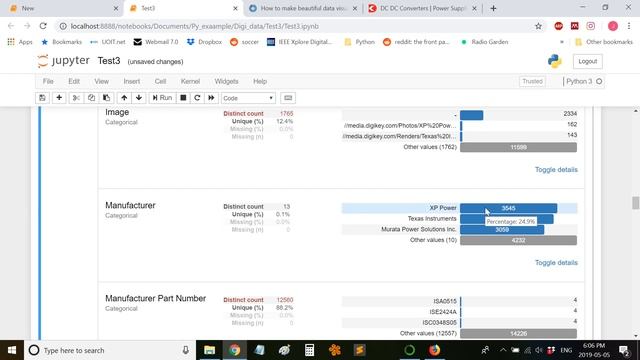
Task: Open Firefox from the taskbar
Action: pyautogui.click(x=434, y=350)
